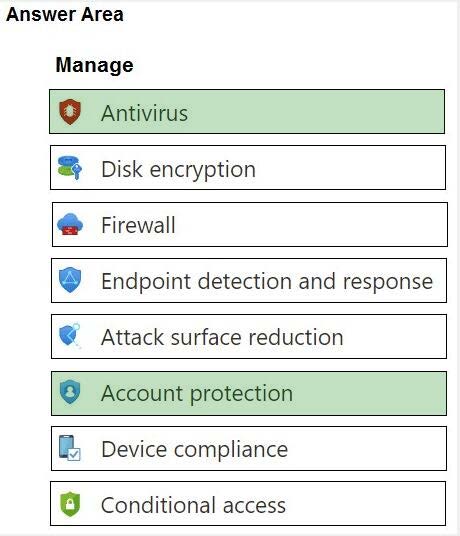Click the Manage section heading
460x536 pixels.
click(94, 65)
